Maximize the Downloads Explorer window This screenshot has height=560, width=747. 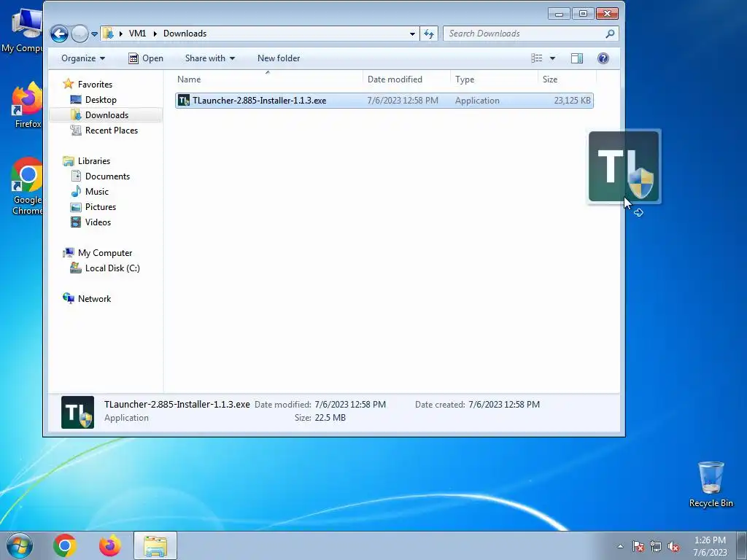click(583, 13)
